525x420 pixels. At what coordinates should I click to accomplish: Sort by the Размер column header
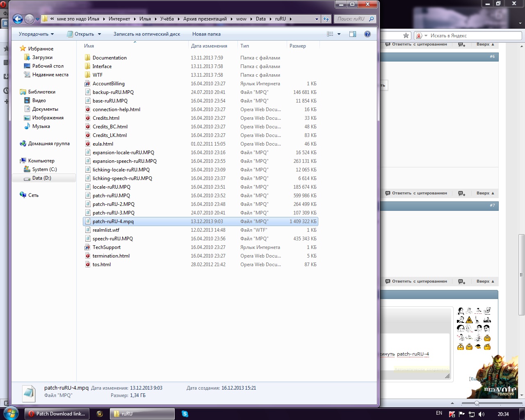click(x=303, y=46)
